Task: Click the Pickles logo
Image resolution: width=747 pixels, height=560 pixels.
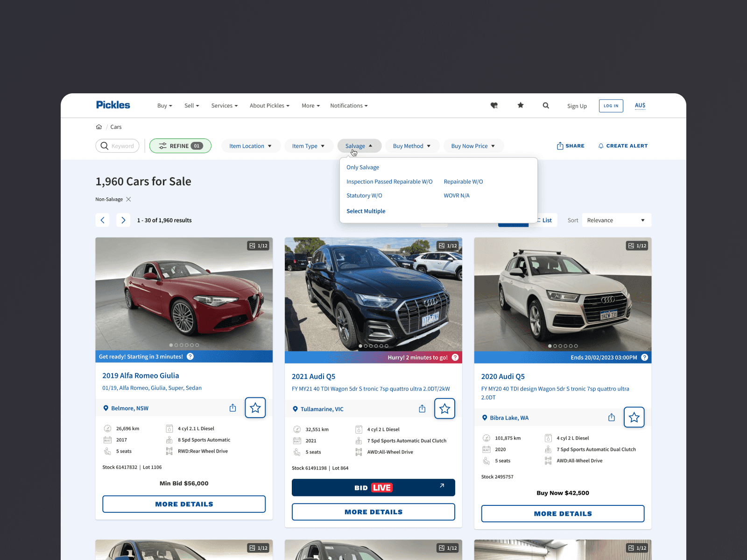Action: click(113, 105)
